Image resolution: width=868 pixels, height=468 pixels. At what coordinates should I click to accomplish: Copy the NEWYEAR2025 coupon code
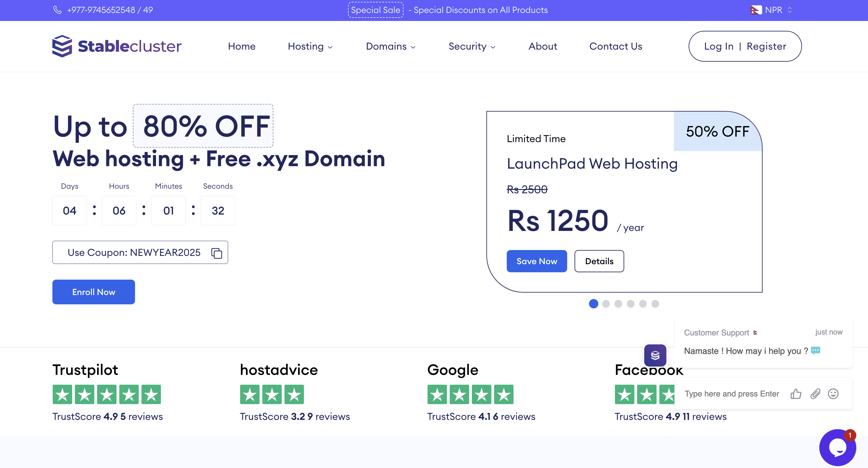(x=217, y=253)
